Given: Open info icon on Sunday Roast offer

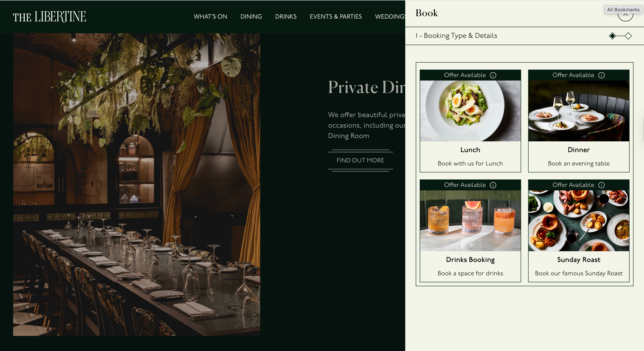Looking at the screenshot, I should tap(602, 185).
